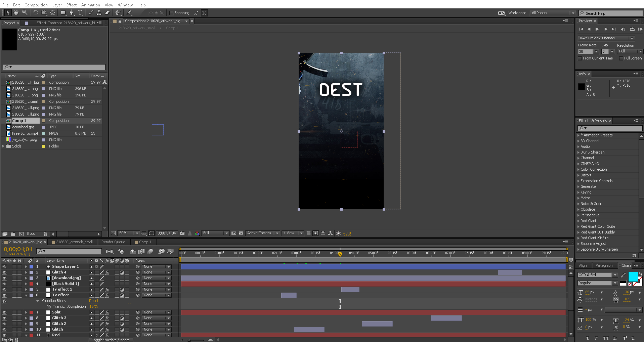Click the Take Snapshot camera icon
644x342 pixels.
tap(182, 233)
